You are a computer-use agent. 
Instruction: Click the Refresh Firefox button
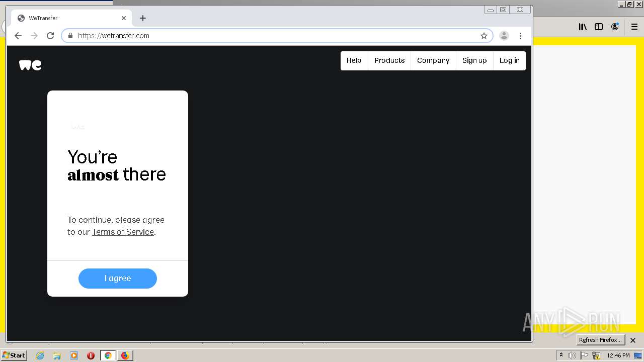tap(600, 340)
